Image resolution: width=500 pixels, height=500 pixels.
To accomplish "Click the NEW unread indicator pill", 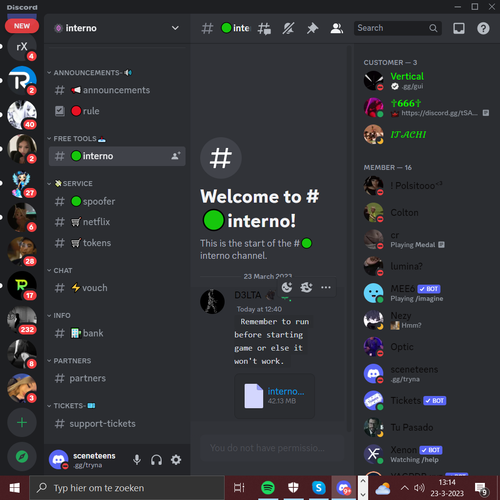I will [x=22, y=26].
